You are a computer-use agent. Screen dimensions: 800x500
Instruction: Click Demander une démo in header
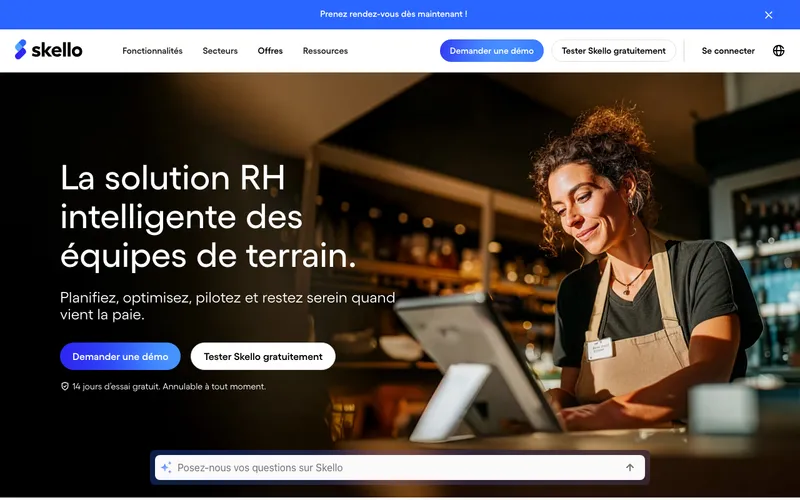pyautogui.click(x=491, y=51)
